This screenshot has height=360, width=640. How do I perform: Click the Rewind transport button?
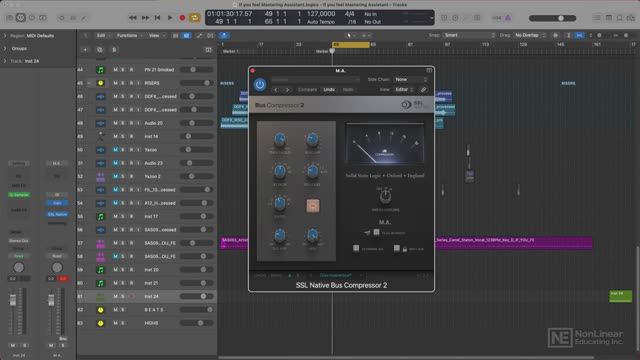133,18
